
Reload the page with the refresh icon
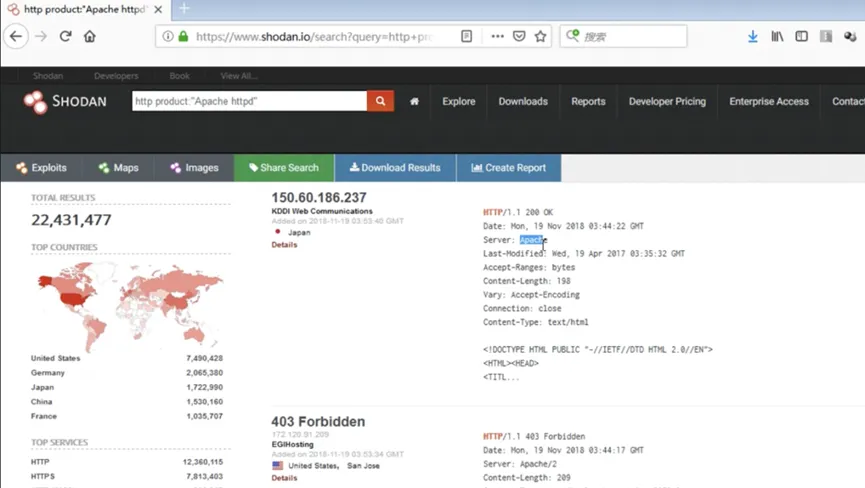click(x=65, y=36)
